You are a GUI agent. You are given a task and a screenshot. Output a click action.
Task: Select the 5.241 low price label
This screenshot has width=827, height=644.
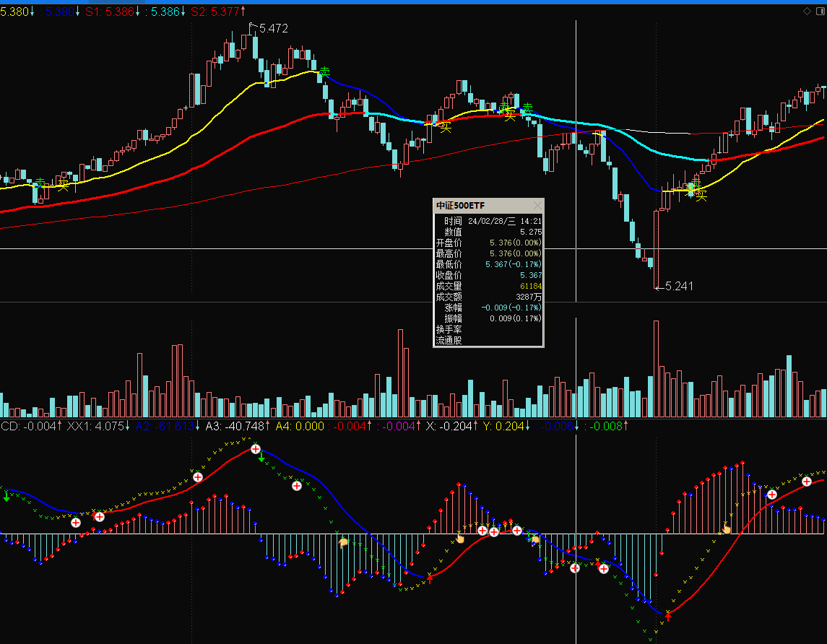678,286
